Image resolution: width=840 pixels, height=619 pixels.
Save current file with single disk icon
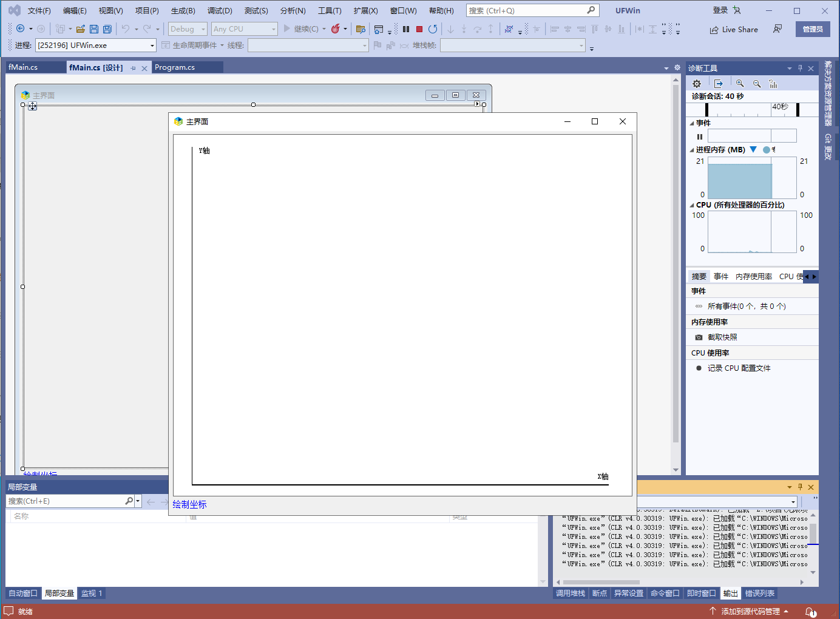94,29
